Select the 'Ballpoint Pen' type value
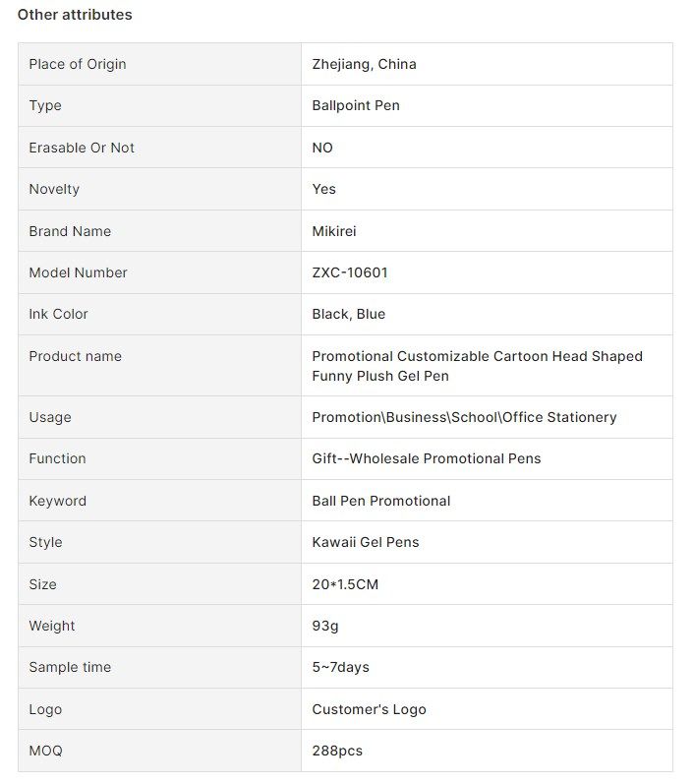694x784 pixels. tap(356, 105)
